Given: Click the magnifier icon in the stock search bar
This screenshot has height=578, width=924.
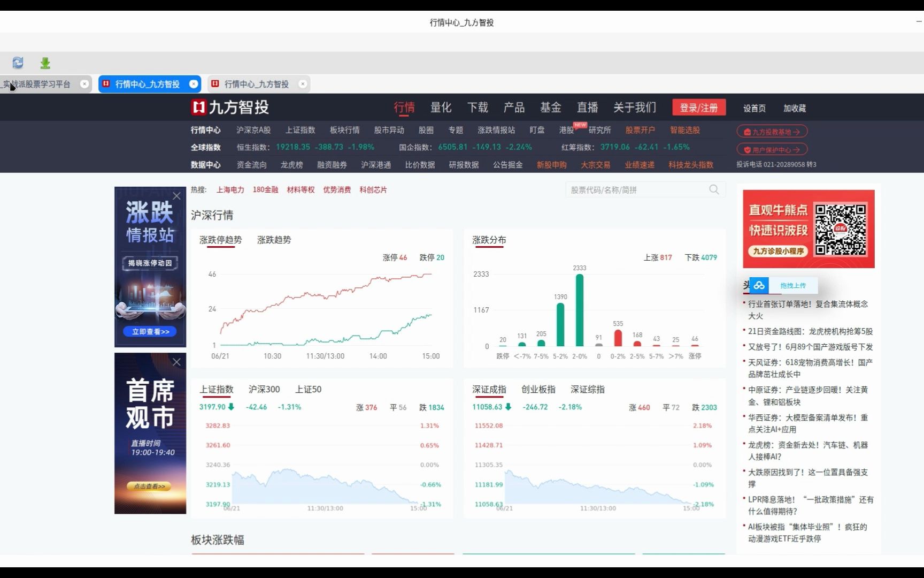Looking at the screenshot, I should (x=714, y=189).
